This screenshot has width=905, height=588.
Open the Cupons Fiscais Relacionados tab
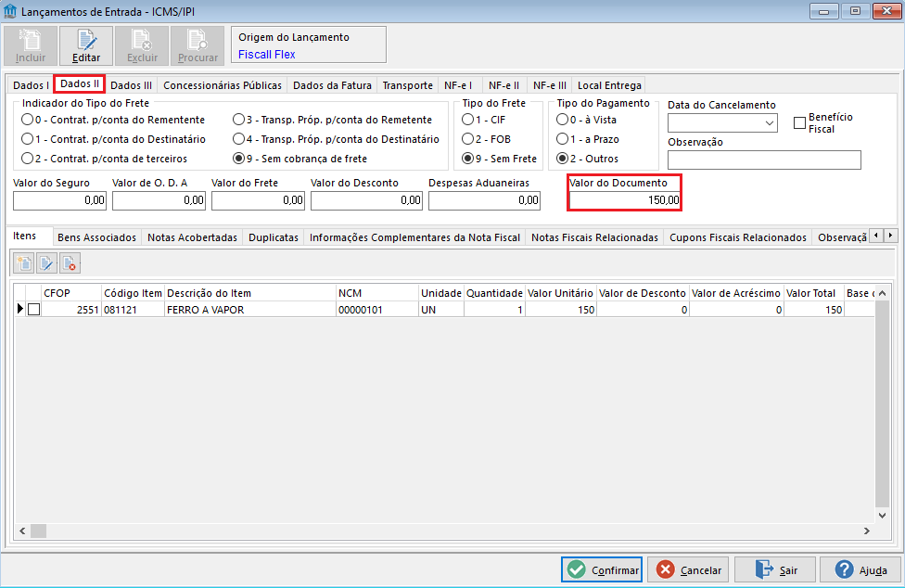coord(737,237)
